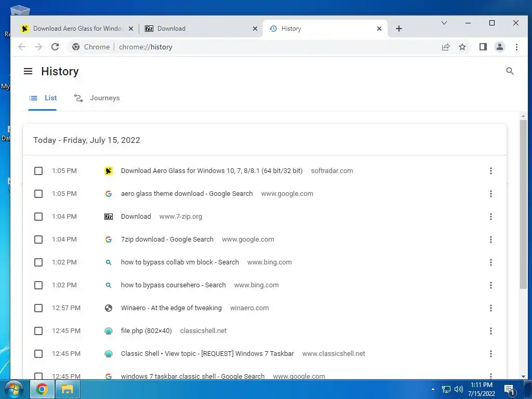This screenshot has width=532, height=399.
Task: Go forward with the forward arrow
Action: pos(38,47)
